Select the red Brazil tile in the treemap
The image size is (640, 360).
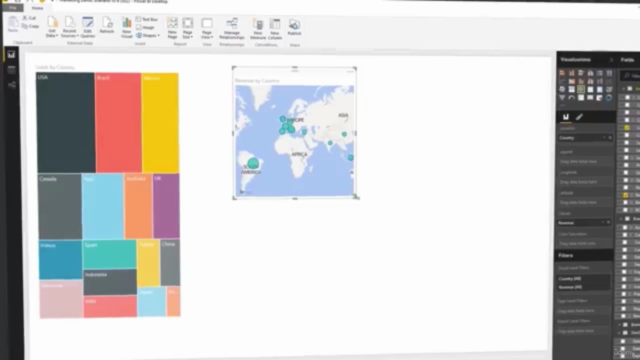(118, 123)
